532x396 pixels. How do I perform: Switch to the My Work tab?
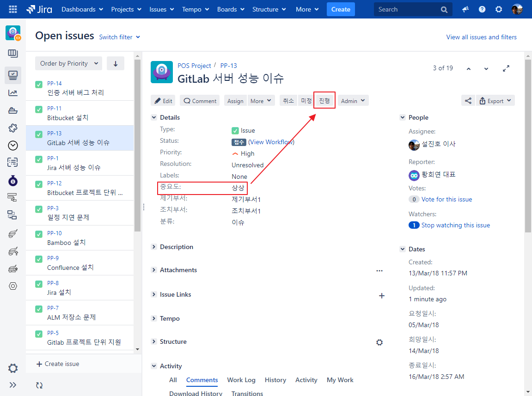click(x=340, y=380)
